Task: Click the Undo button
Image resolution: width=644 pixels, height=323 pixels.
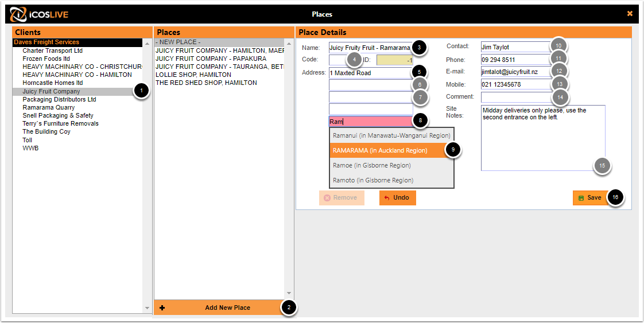Action: coord(398,198)
